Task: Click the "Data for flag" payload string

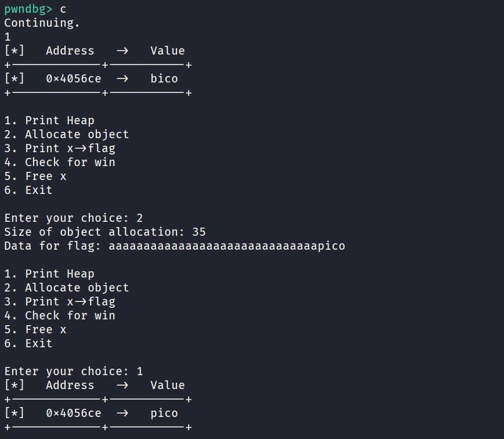Action: tap(226, 246)
